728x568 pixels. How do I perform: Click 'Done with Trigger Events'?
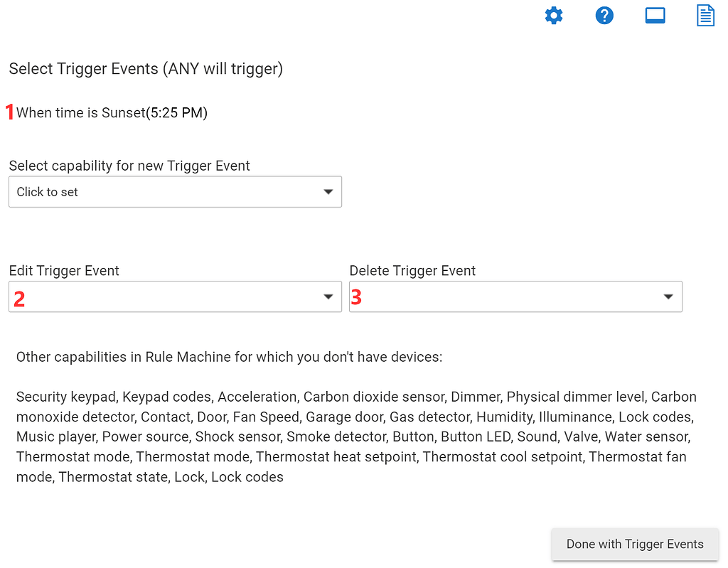tap(634, 544)
